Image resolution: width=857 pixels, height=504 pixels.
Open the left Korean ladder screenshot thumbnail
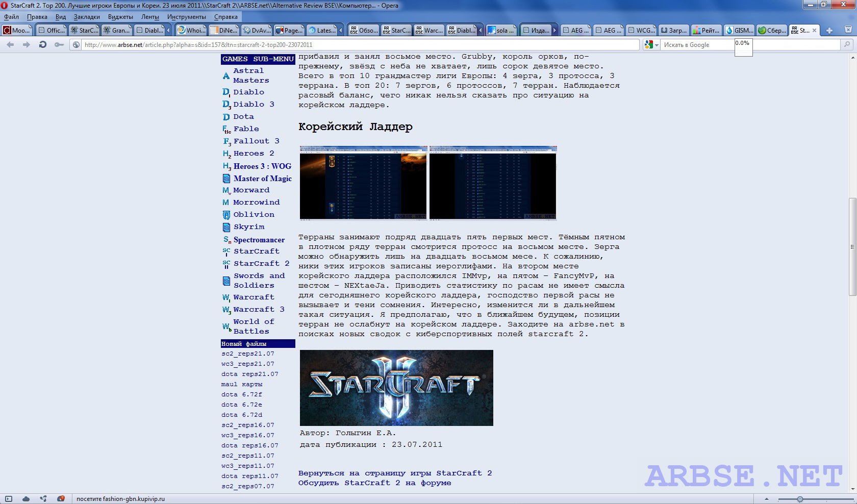pyautogui.click(x=363, y=183)
